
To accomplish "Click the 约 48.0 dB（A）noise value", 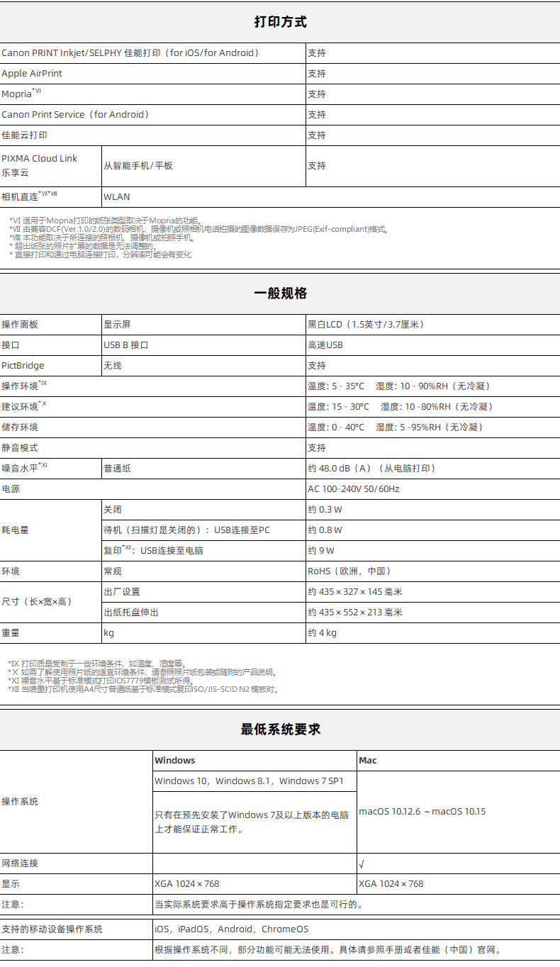I will tap(372, 468).
